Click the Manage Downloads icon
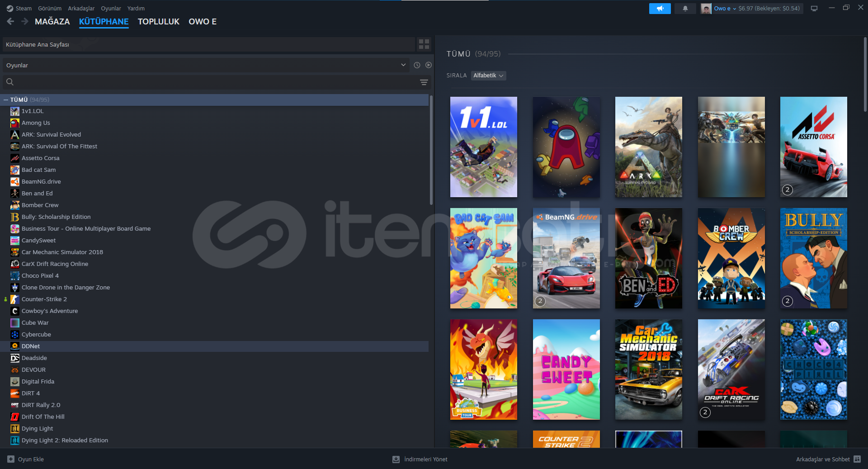This screenshot has width=868, height=469. click(x=396, y=459)
